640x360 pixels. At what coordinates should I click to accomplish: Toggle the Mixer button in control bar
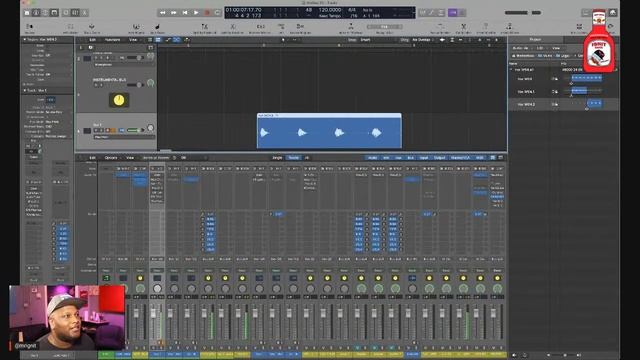coord(75,13)
